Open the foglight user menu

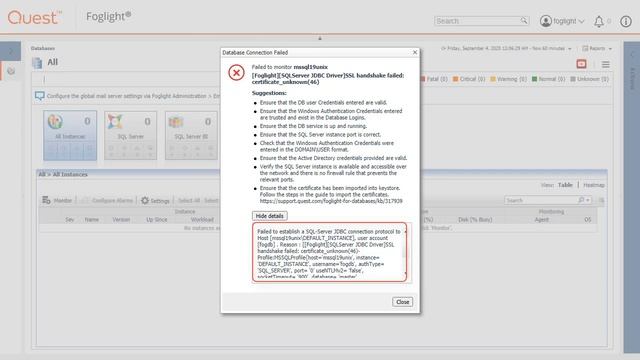point(569,21)
